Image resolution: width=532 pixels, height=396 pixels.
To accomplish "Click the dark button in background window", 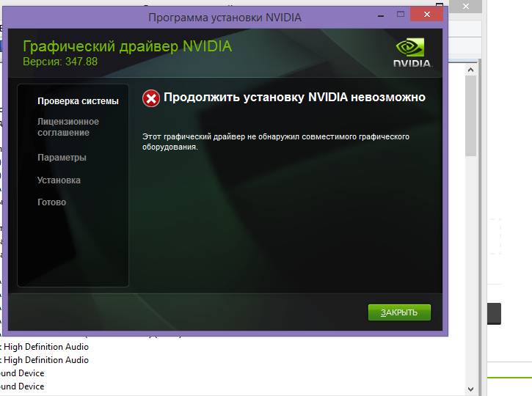I will [494, 314].
